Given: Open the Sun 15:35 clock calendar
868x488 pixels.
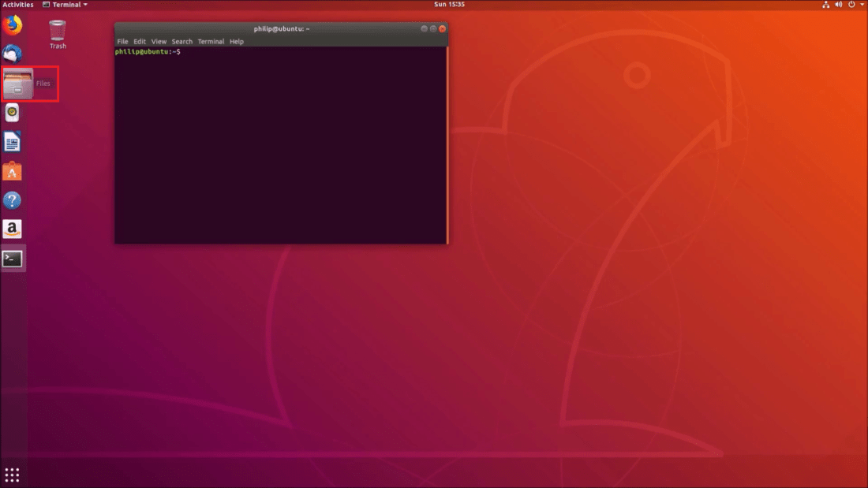Looking at the screenshot, I should pyautogui.click(x=450, y=5).
